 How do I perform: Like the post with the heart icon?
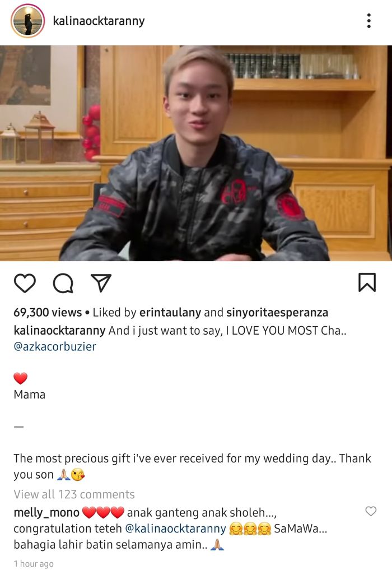(x=25, y=283)
